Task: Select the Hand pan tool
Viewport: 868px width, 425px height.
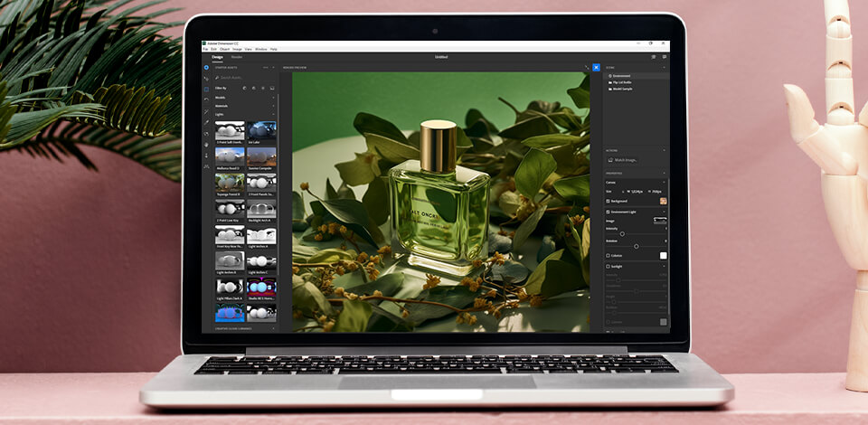Action: (206, 145)
